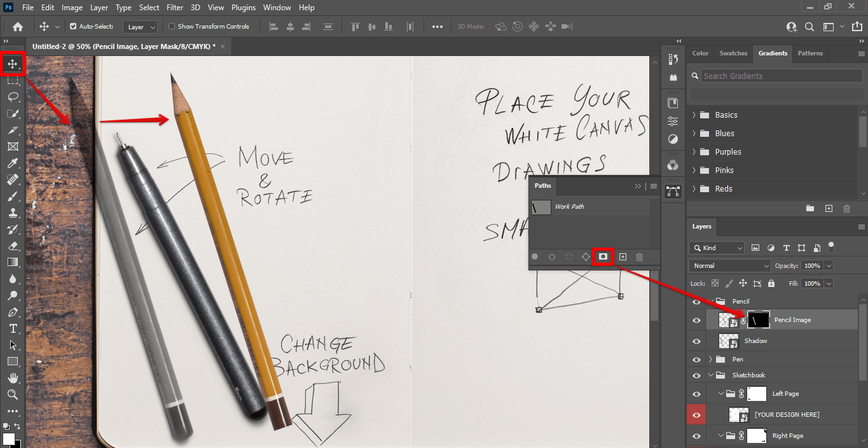This screenshot has height=448, width=868.
Task: Show the [YOUR DESIGN HERE] layer
Action: point(696,414)
